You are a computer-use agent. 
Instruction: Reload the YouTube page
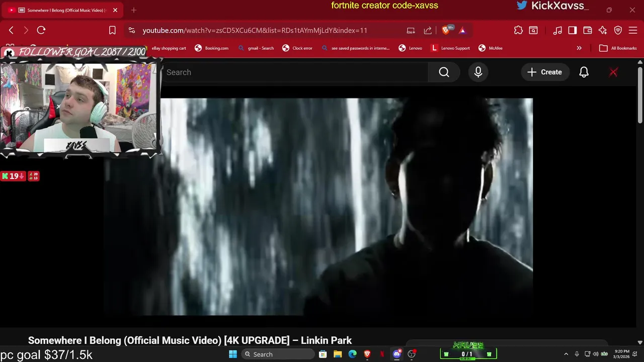pos(41,30)
